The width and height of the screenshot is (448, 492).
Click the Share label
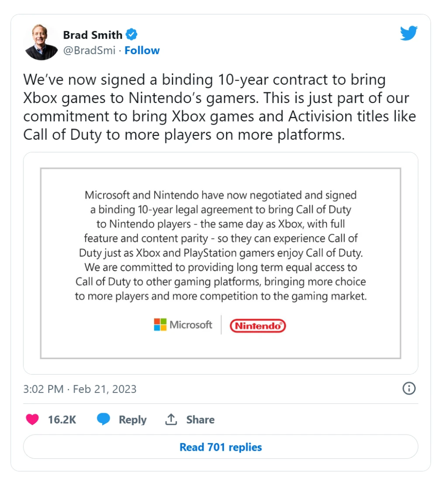(x=200, y=420)
